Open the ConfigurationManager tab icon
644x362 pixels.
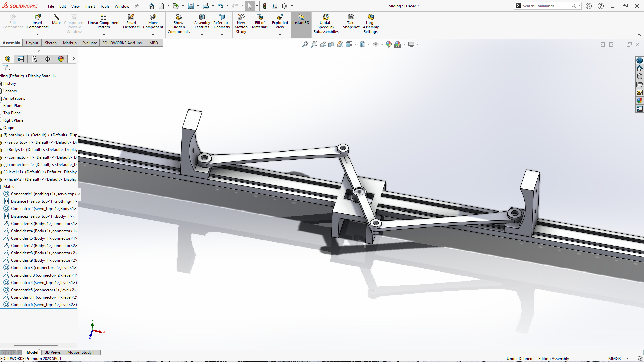[x=34, y=59]
